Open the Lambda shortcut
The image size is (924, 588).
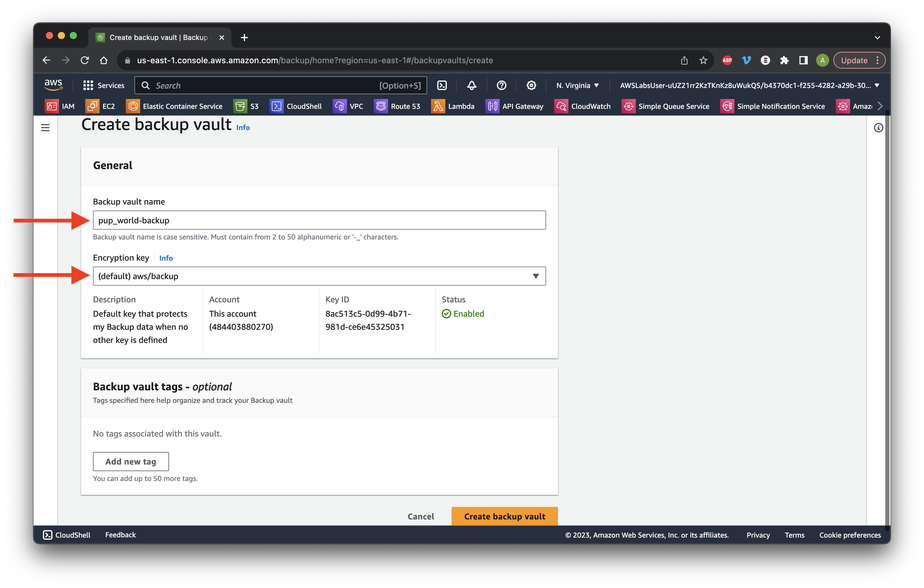pos(453,106)
